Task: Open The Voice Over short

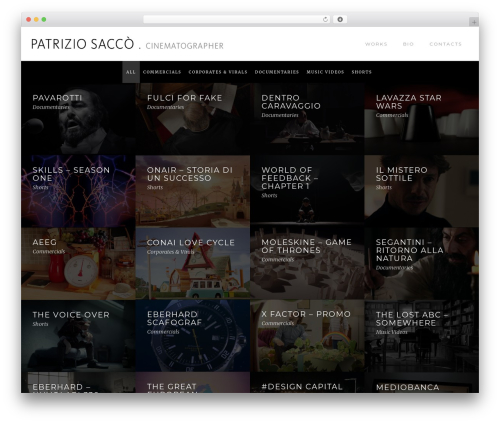Action: (x=78, y=336)
